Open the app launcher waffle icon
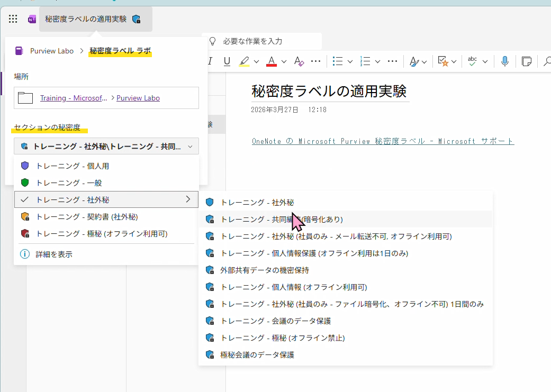The width and height of the screenshot is (551, 392). pos(13,19)
